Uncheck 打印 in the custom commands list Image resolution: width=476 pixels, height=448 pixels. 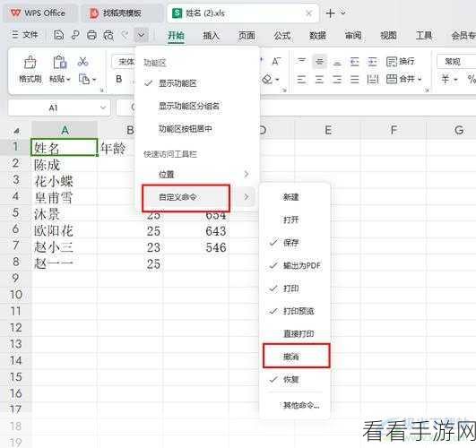point(295,289)
